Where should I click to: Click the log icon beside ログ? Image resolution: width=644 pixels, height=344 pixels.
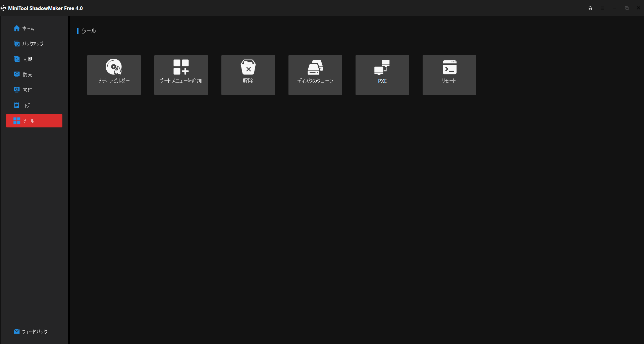(17, 105)
